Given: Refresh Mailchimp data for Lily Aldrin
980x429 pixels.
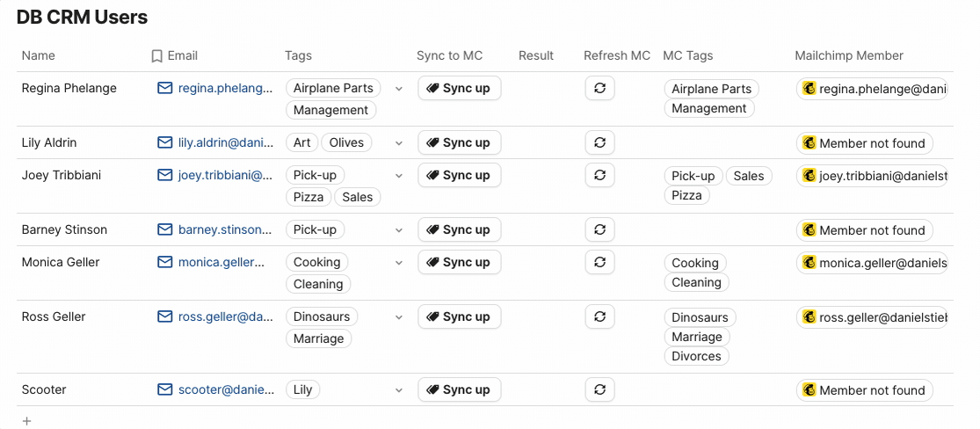Looking at the screenshot, I should (599, 142).
